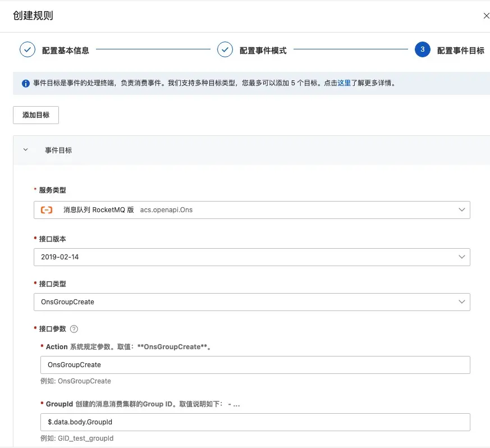Viewport: 490px width, 448px height.
Task: Click the 添加目标 button
Action: tap(36, 115)
